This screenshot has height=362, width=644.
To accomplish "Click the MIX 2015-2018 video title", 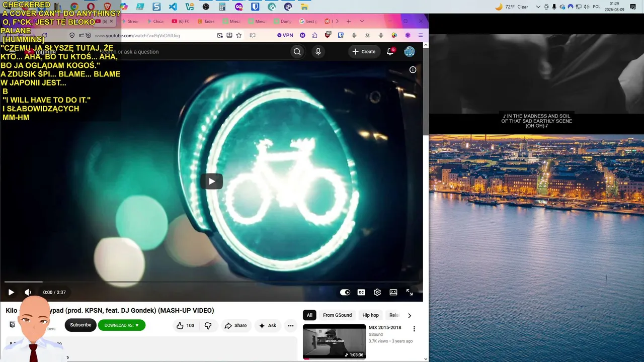I will coord(385,328).
